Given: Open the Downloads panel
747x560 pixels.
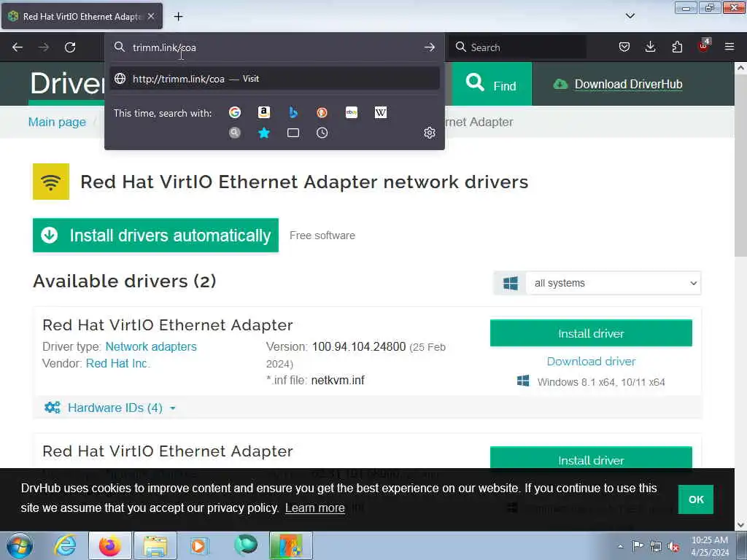Looking at the screenshot, I should [650, 47].
